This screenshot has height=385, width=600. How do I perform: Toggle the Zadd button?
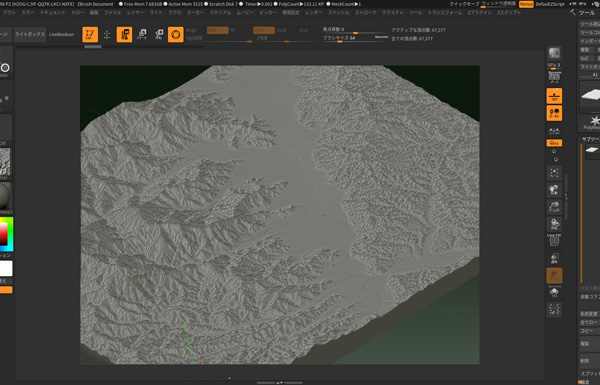264,30
